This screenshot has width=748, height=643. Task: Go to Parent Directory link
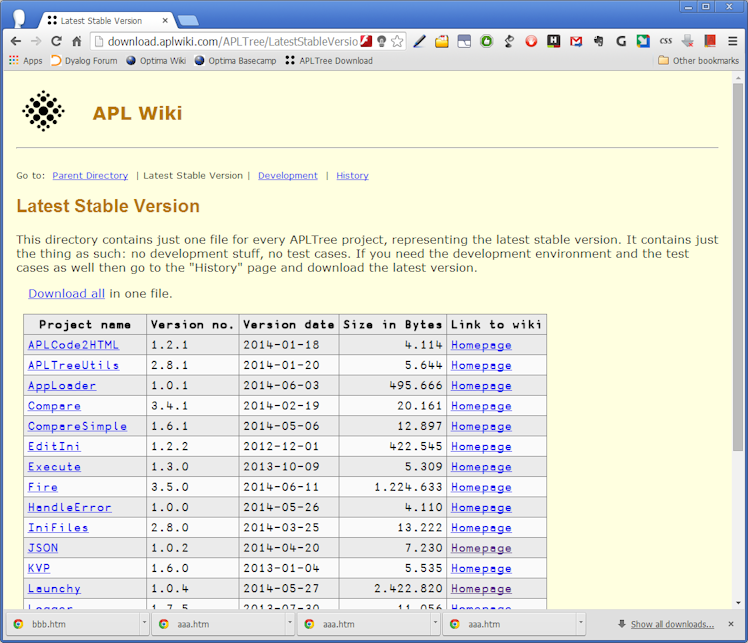coord(90,176)
